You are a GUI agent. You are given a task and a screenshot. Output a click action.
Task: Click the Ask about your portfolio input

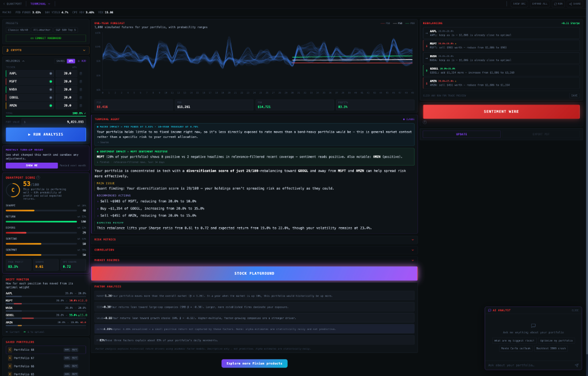[529, 365]
